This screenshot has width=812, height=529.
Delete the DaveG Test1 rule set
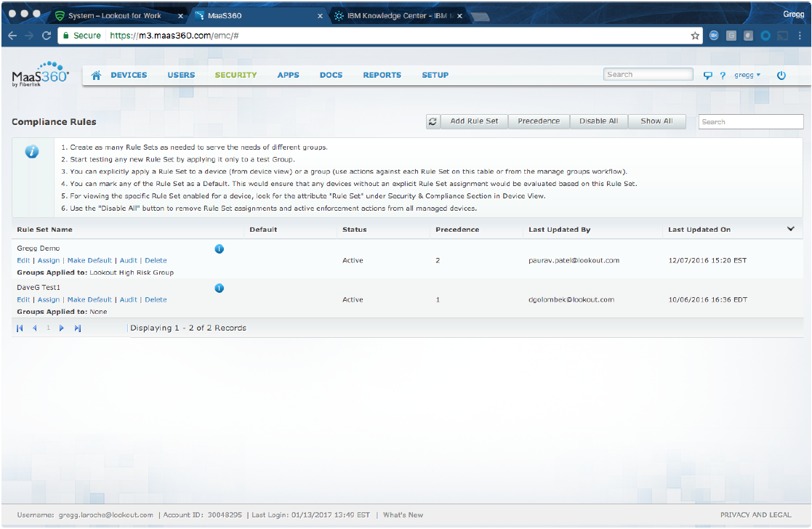tap(156, 299)
